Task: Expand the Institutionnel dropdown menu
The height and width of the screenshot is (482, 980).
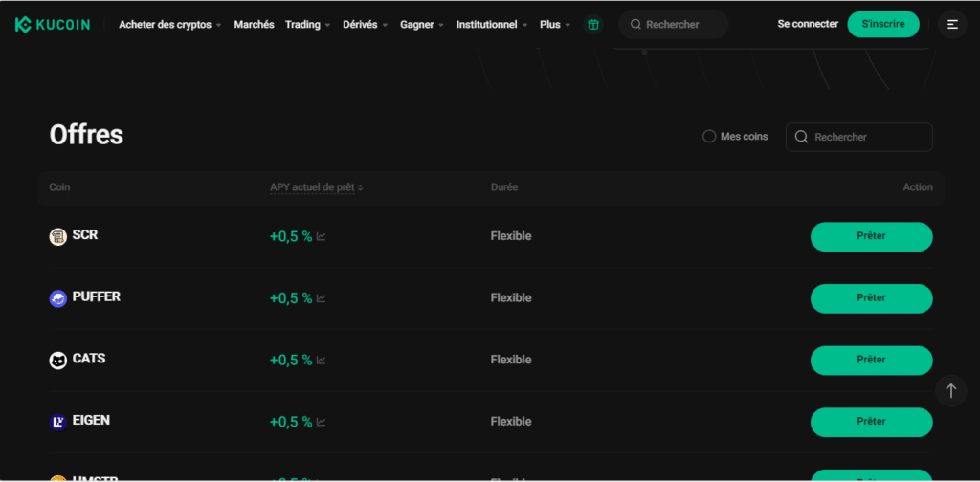Action: pos(492,24)
